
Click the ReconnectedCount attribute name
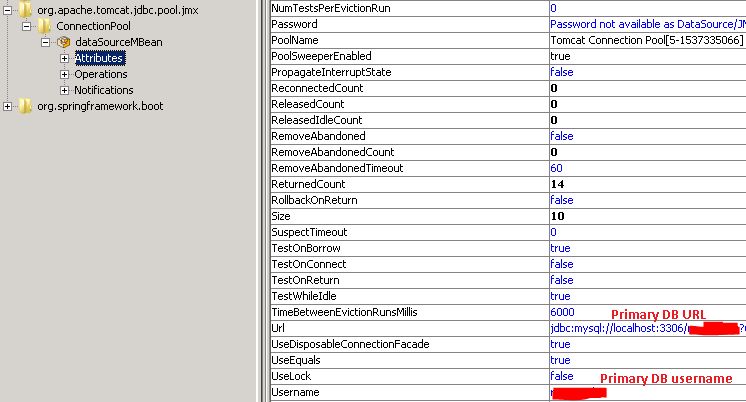(x=317, y=88)
